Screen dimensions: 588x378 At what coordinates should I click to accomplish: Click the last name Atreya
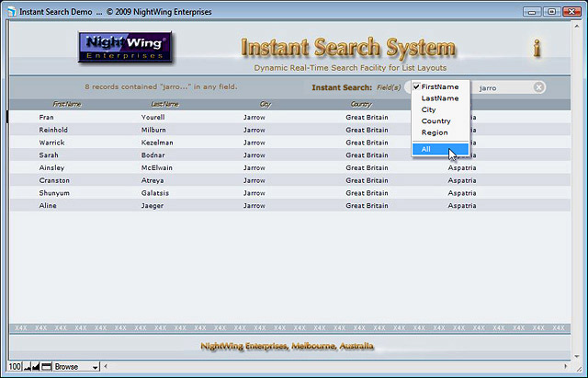tap(153, 180)
